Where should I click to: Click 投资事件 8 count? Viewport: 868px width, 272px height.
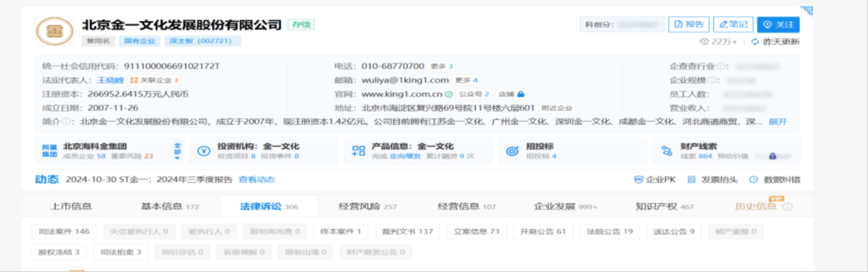[279, 157]
